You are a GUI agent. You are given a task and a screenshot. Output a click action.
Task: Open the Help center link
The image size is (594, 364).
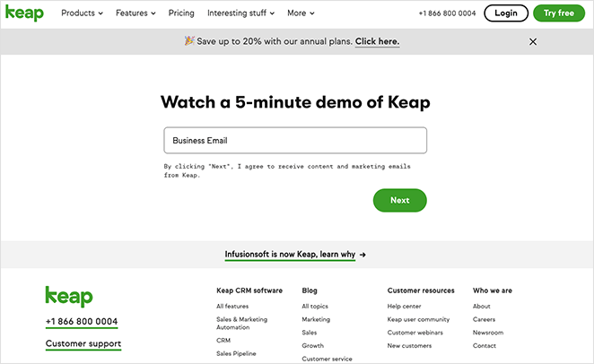coord(404,306)
